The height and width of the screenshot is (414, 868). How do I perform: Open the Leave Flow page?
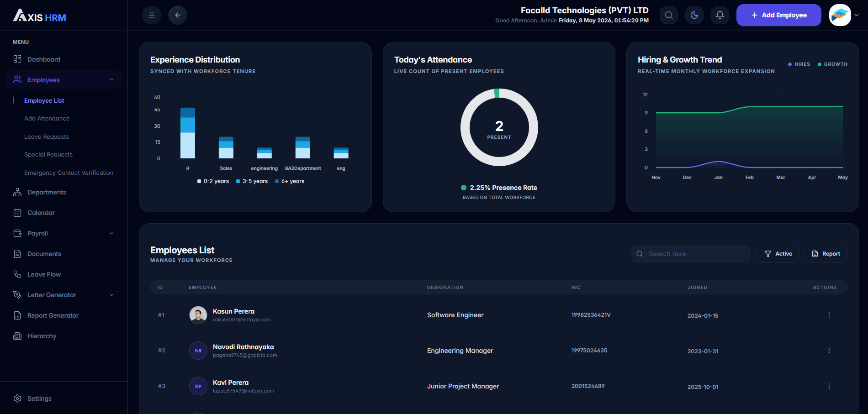44,274
